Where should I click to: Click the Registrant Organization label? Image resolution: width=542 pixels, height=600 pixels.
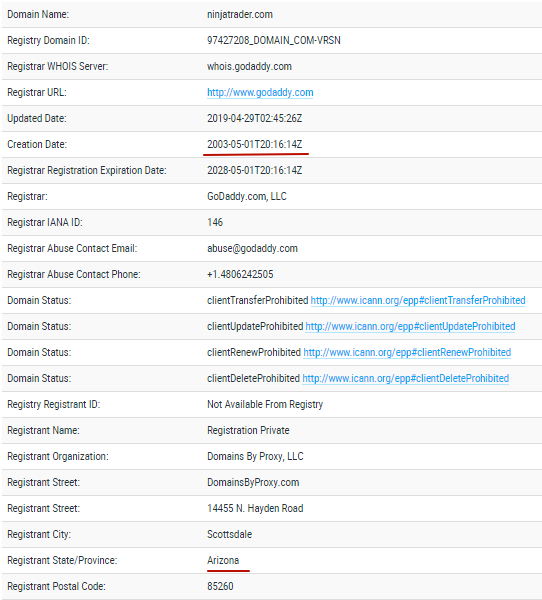[58, 457]
